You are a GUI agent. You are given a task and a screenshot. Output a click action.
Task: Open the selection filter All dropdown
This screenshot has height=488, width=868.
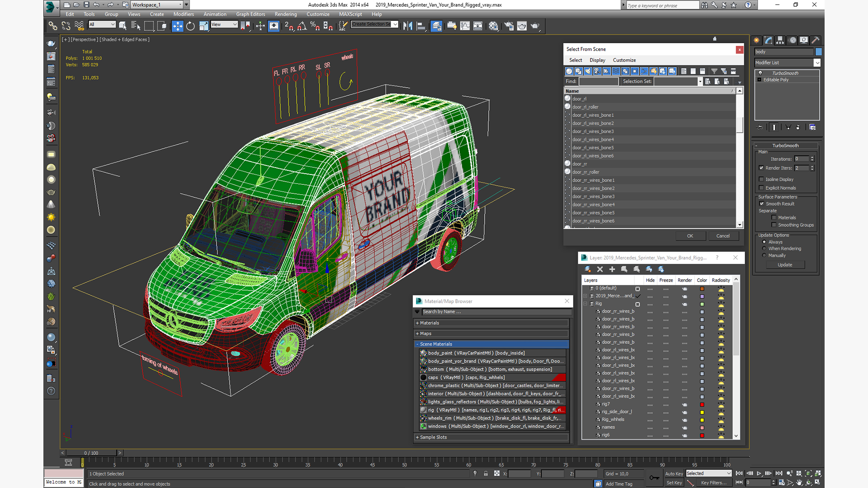click(102, 24)
